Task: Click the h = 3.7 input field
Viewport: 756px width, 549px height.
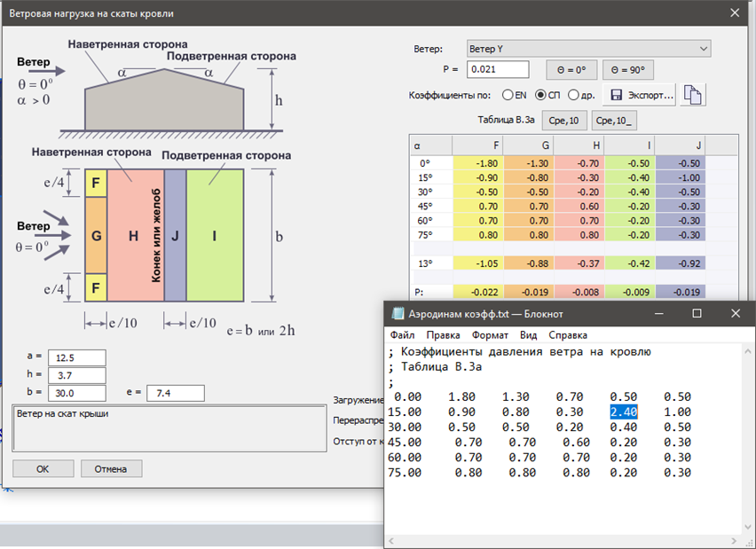Action: click(77, 375)
